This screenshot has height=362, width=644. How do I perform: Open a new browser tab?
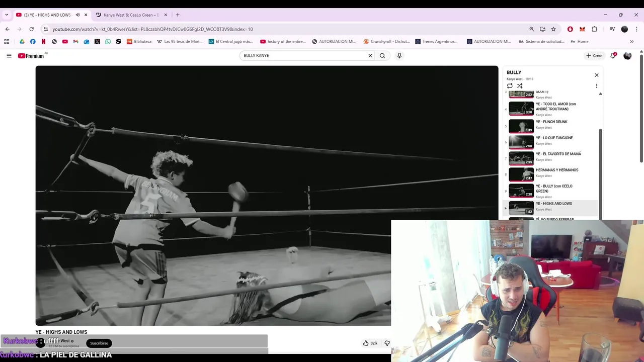(x=178, y=15)
